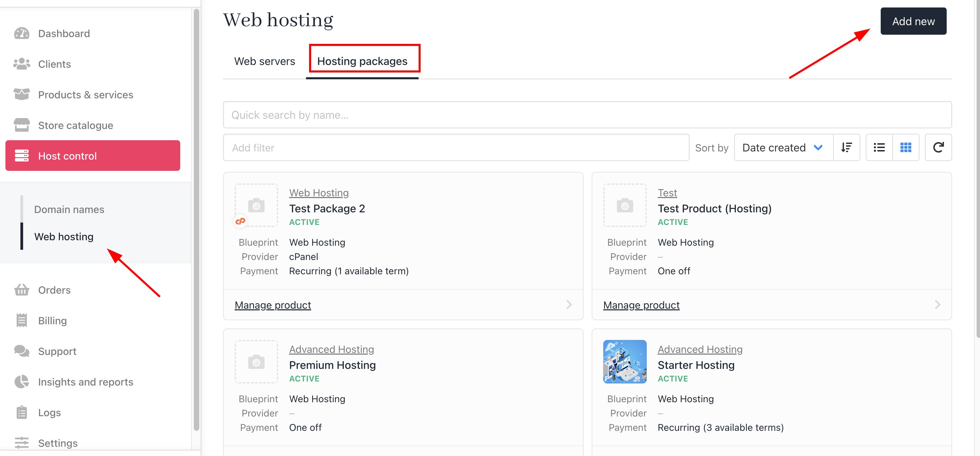Click chevron on Test Package 2 row
The height and width of the screenshot is (456, 980).
click(x=569, y=305)
